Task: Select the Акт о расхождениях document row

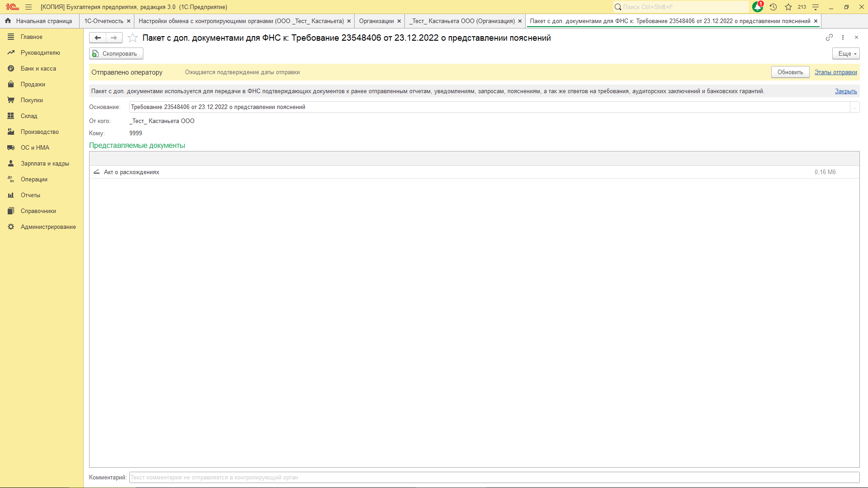Action: tap(132, 172)
